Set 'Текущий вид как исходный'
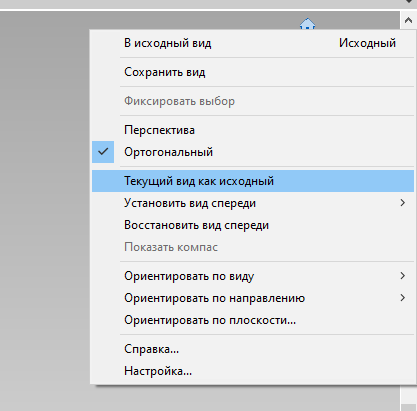 tap(253, 181)
